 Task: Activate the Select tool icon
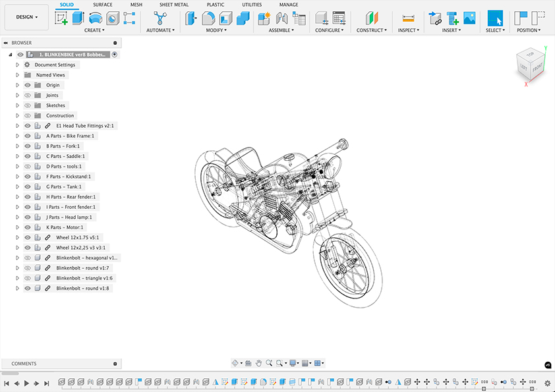click(495, 18)
